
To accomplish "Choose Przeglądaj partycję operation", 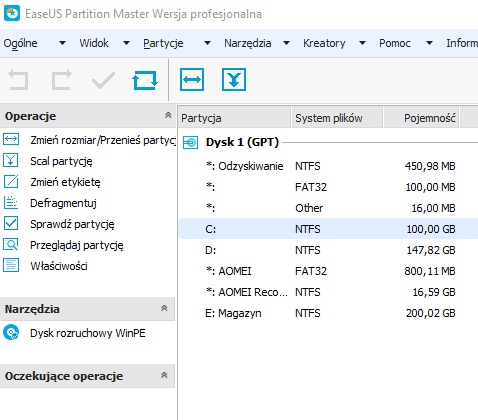I will pos(77,245).
